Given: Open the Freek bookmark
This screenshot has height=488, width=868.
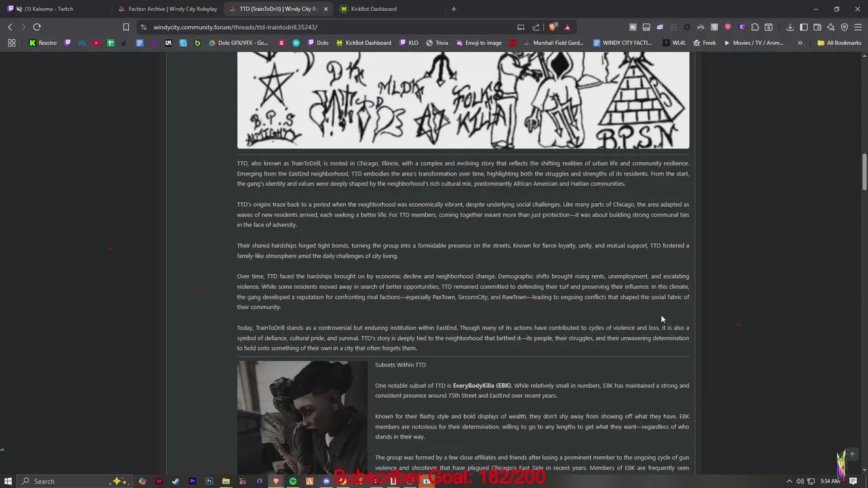Looking at the screenshot, I should tap(704, 43).
